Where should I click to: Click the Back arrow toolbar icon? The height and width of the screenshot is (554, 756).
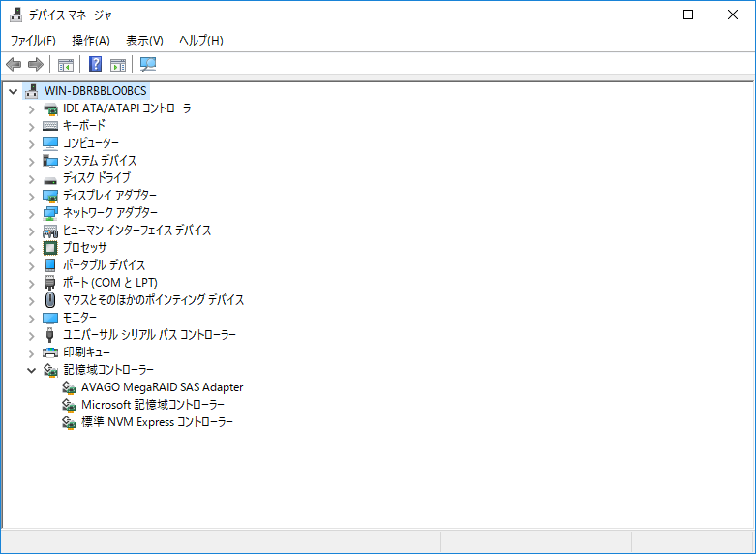[14, 64]
